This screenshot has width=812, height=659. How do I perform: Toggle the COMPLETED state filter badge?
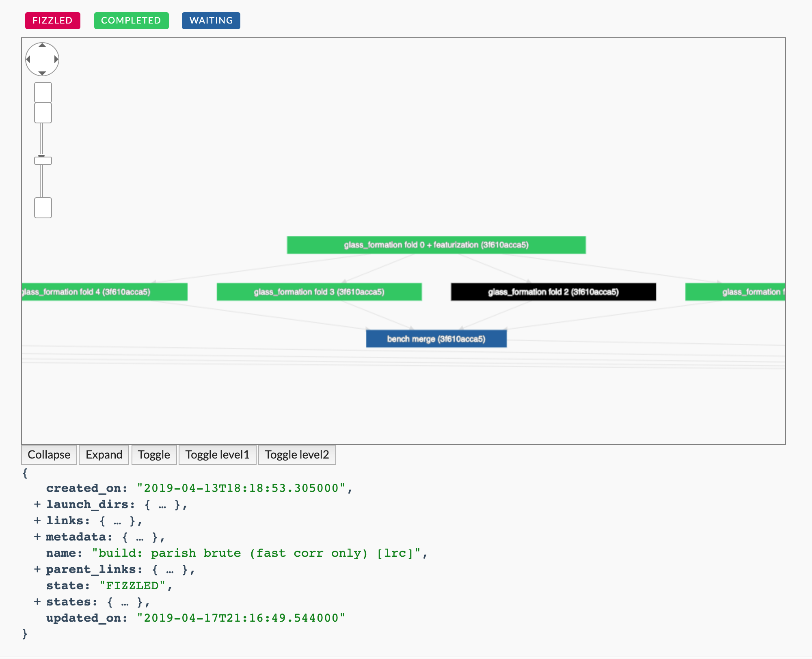point(131,20)
